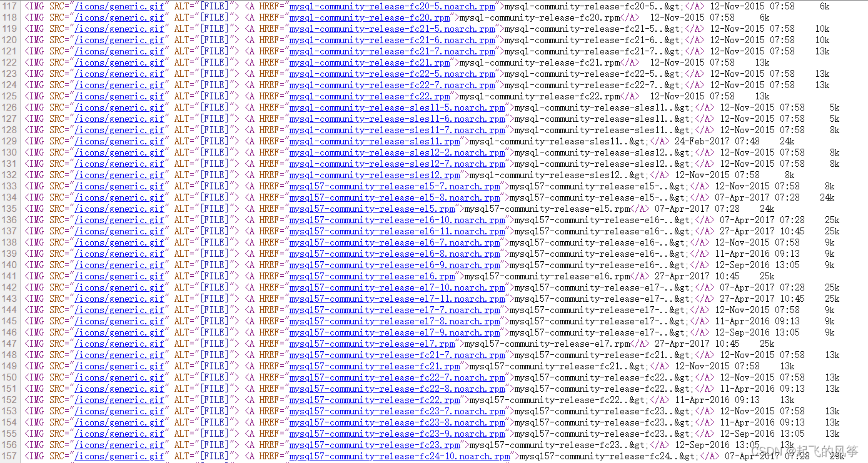This screenshot has width=868, height=463.
Task: Click href mysql57-community-release-el7-10.noarch.rpm
Action: pos(397,287)
